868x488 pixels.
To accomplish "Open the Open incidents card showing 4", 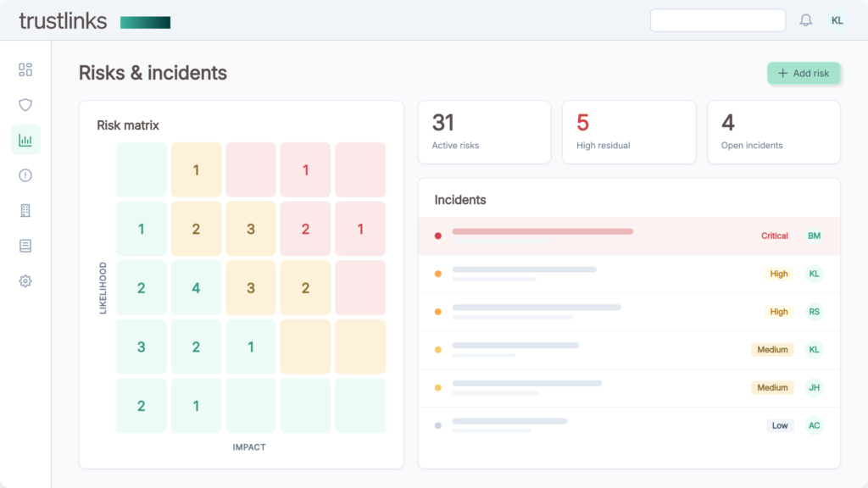I will coord(774,132).
